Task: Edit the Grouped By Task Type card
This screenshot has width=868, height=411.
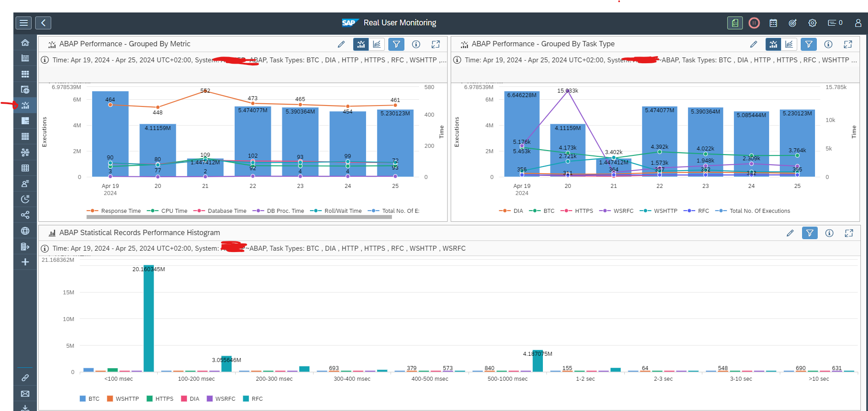Action: point(754,44)
